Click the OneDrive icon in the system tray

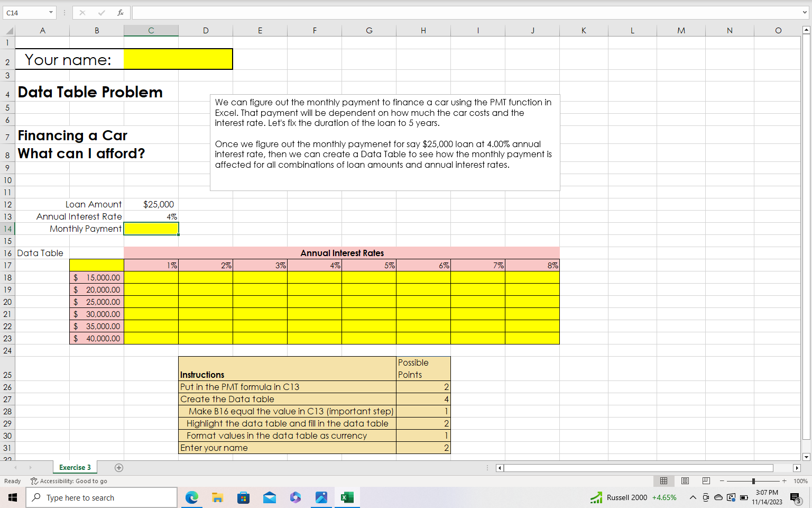coord(718,497)
